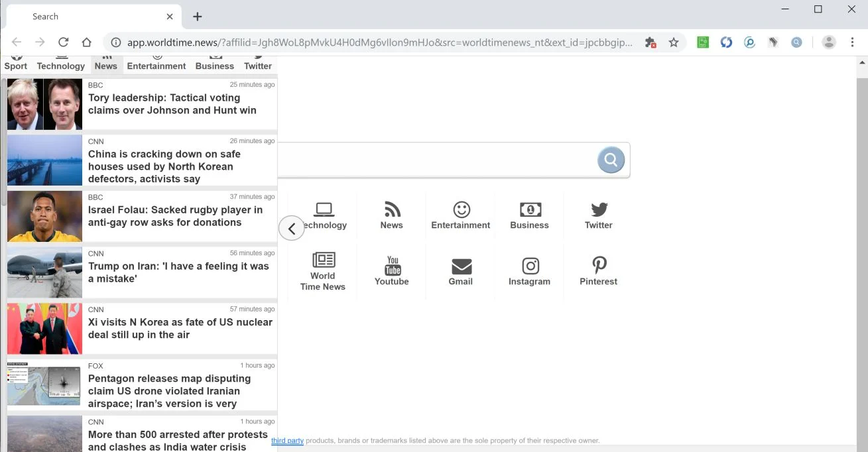
Task: Click the browser address bar URL
Action: [x=379, y=42]
